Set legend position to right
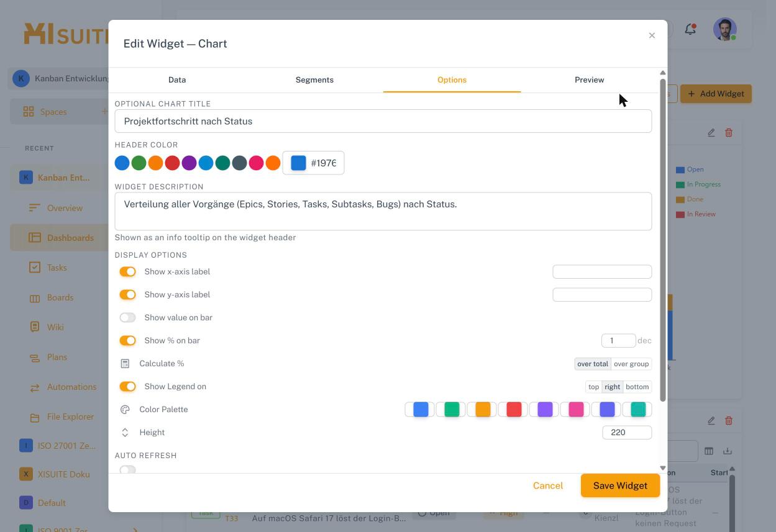 pyautogui.click(x=613, y=387)
